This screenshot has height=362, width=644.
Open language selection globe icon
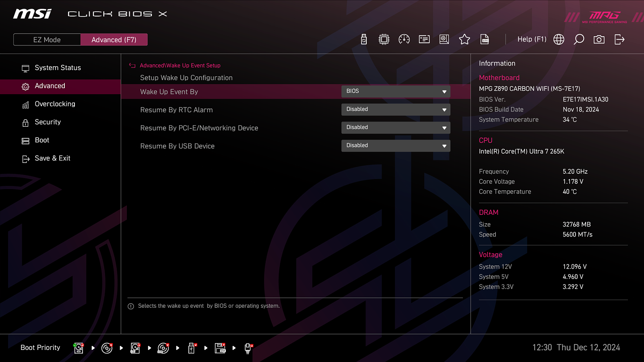click(559, 39)
